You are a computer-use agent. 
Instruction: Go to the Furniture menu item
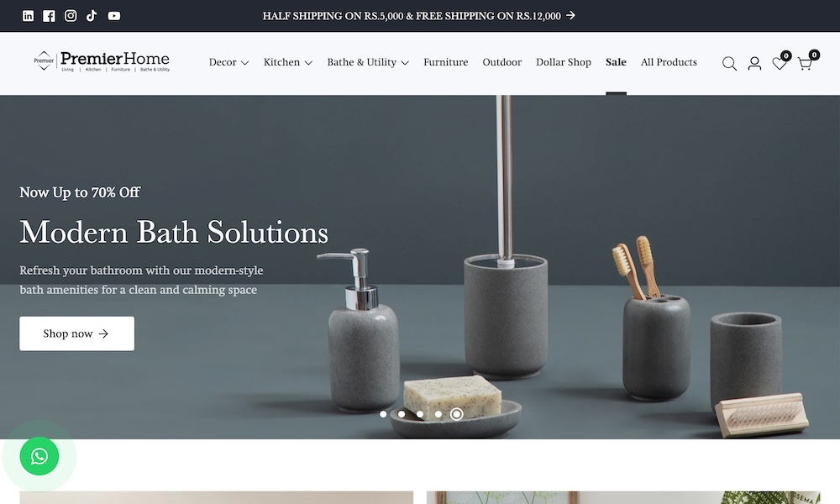click(446, 62)
